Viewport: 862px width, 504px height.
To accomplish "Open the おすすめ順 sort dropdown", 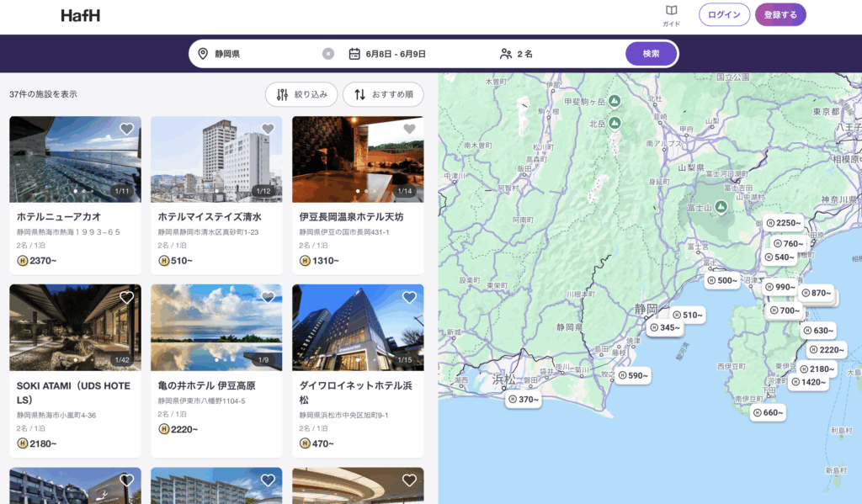I will (383, 94).
